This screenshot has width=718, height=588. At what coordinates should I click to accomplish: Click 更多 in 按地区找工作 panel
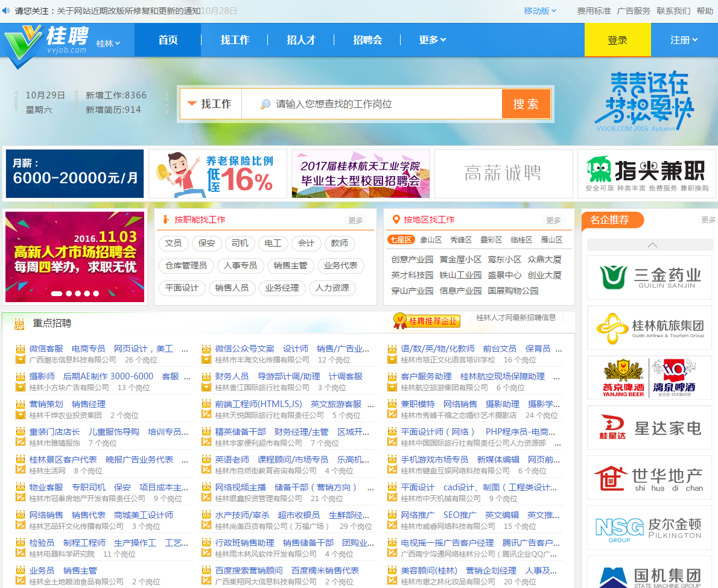coord(554,221)
